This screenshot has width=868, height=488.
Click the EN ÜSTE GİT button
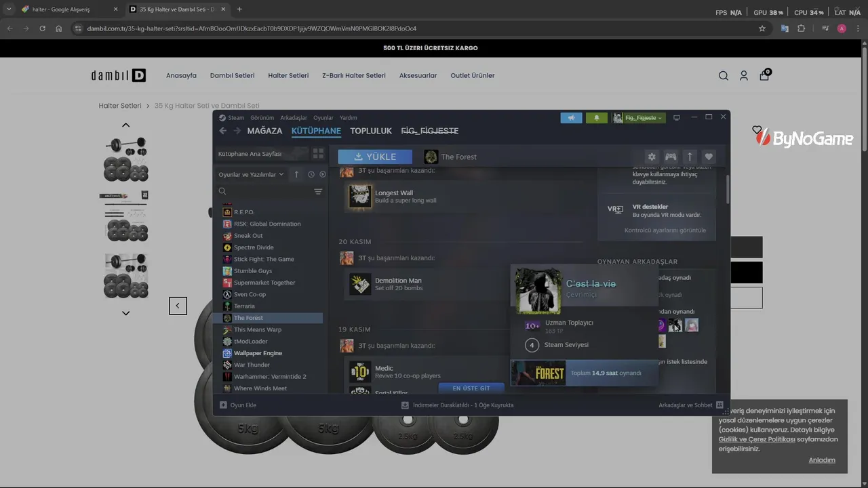(x=471, y=388)
